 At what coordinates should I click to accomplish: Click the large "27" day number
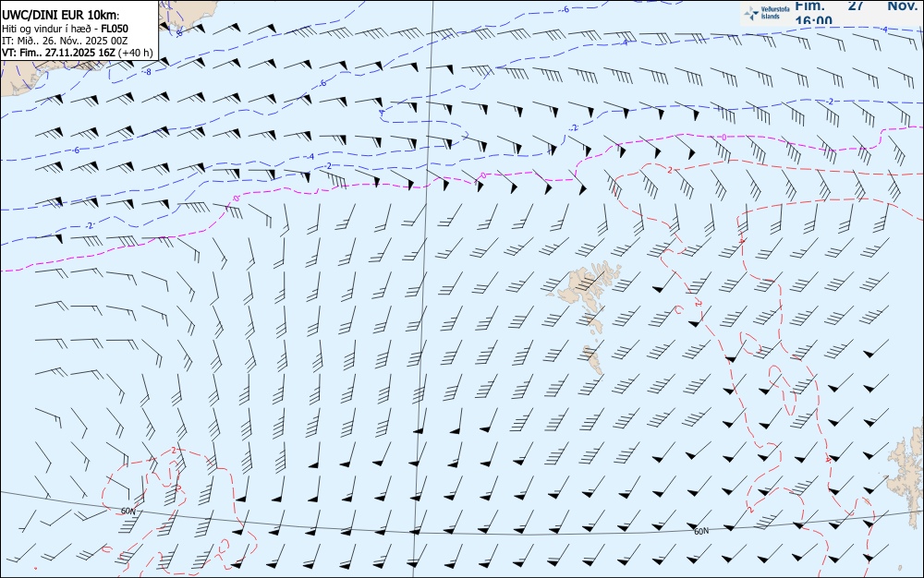point(856,6)
